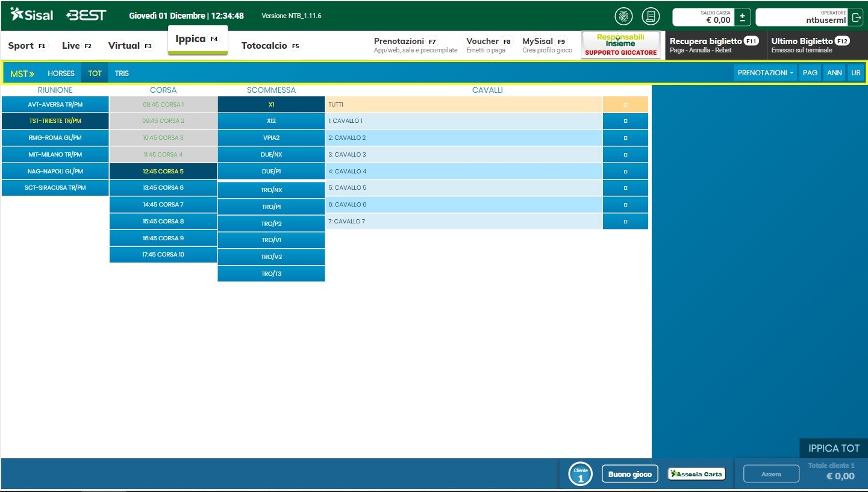Select the TRIS sub-tab

(x=122, y=73)
